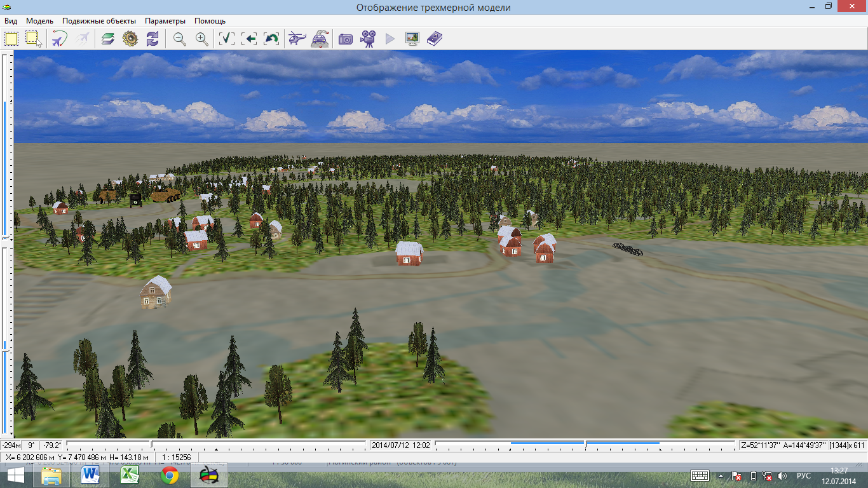Click the active map application taskbar icon
Screen dimensions: 868x488
click(x=208, y=475)
